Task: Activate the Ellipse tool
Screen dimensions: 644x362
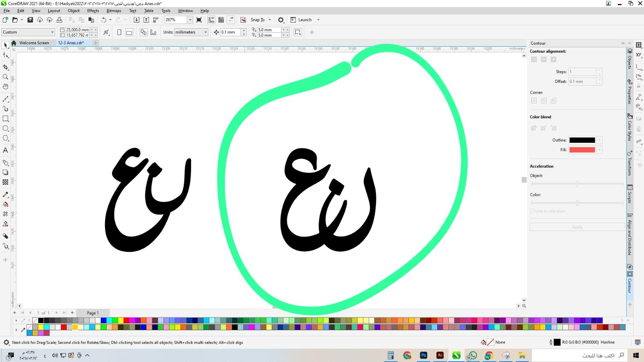Action: 5,128
